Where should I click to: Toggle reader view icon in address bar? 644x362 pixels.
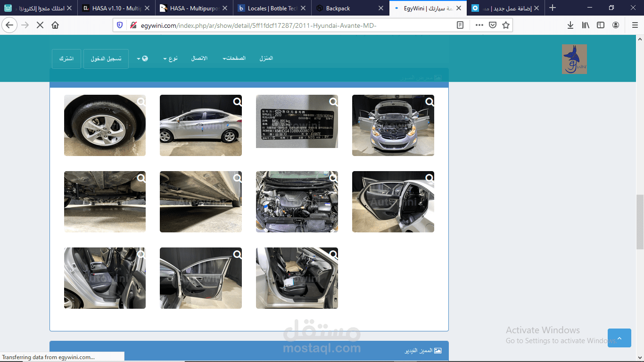(460, 25)
